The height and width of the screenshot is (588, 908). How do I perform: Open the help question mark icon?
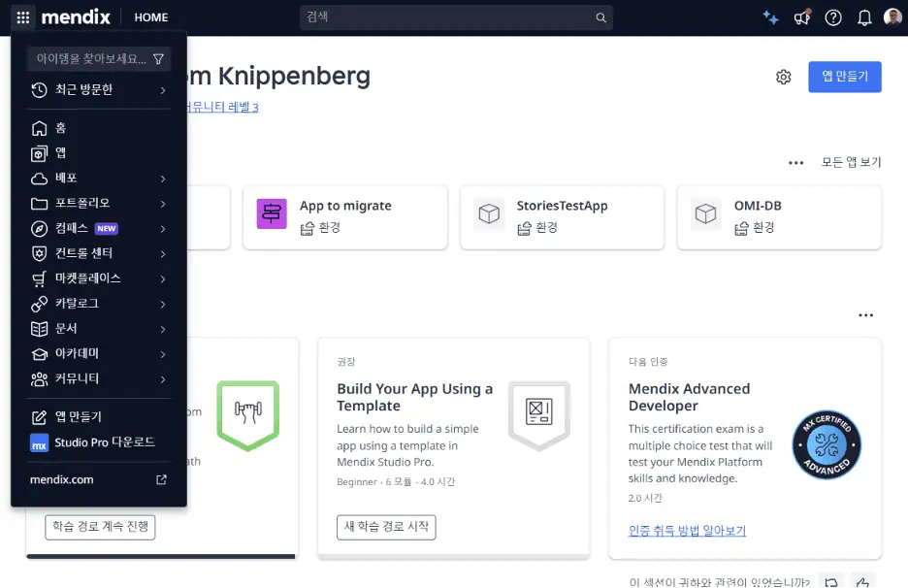pyautogui.click(x=833, y=17)
